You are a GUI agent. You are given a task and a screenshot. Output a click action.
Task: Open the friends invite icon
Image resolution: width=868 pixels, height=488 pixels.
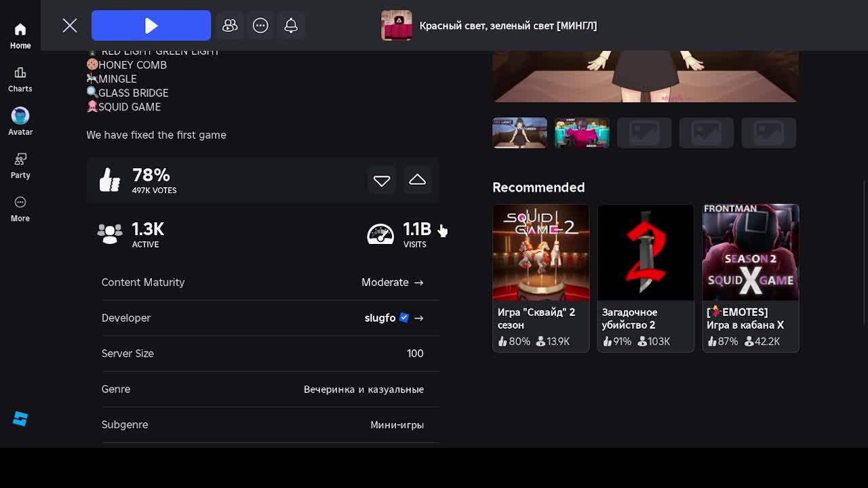(x=230, y=26)
